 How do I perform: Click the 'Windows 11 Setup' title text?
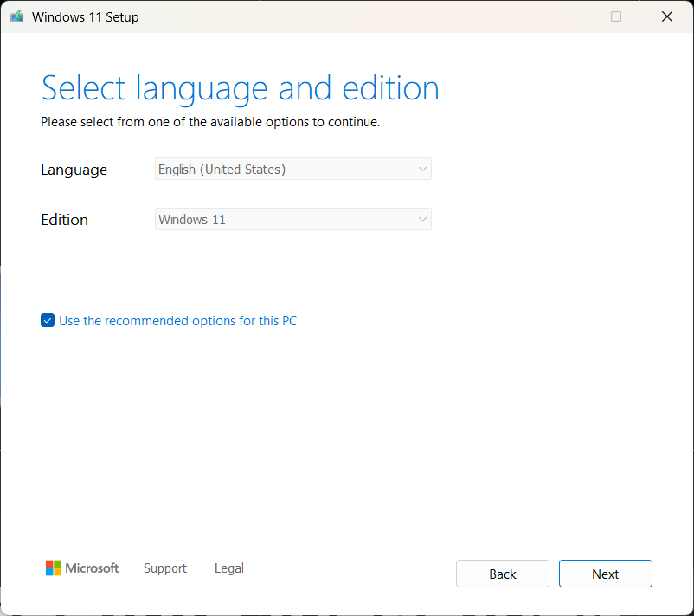(85, 17)
